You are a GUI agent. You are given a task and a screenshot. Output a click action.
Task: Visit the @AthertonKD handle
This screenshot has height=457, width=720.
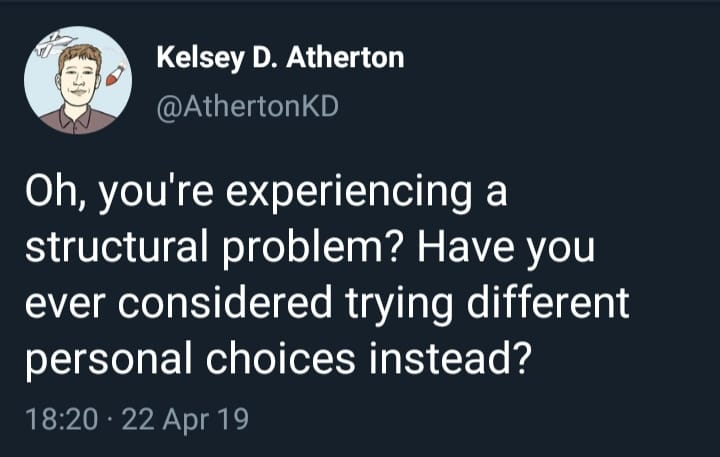click(x=248, y=107)
